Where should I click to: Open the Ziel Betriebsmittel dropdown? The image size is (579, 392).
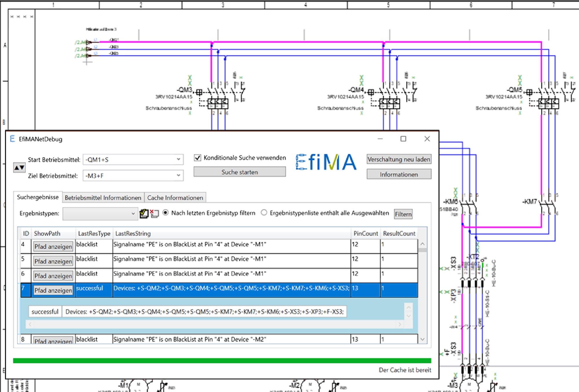[x=178, y=175]
